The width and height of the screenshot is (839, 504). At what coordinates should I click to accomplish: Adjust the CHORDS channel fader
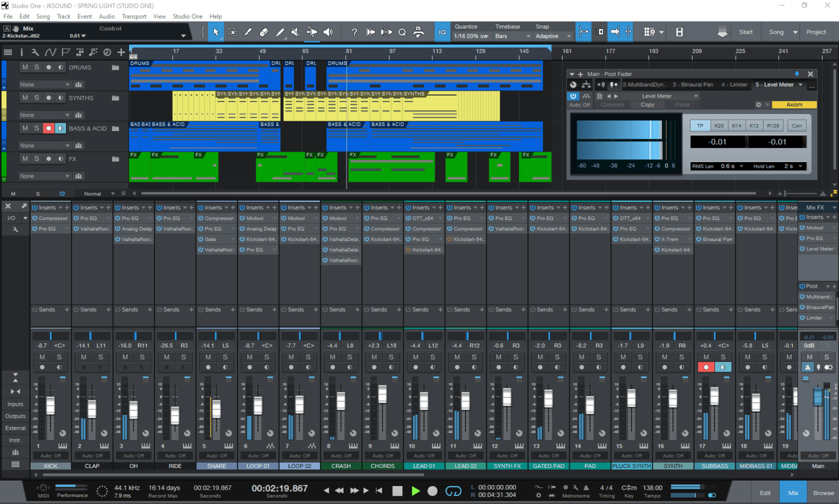(382, 394)
